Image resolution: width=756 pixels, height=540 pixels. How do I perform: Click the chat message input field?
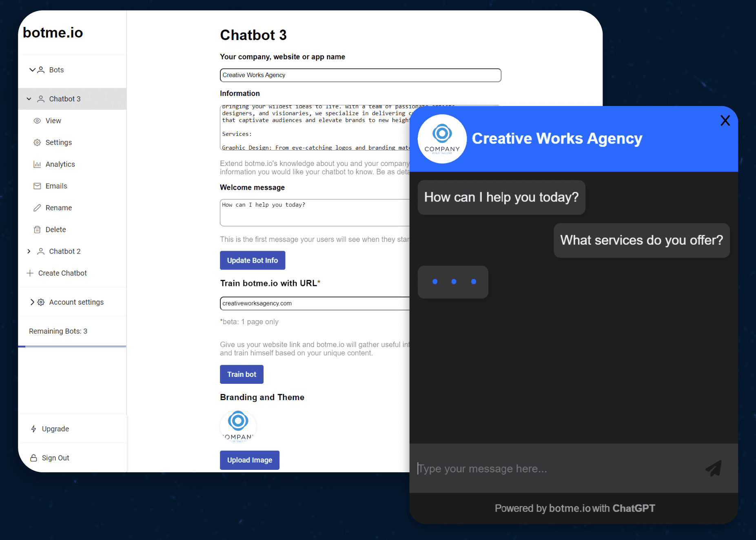coord(557,469)
